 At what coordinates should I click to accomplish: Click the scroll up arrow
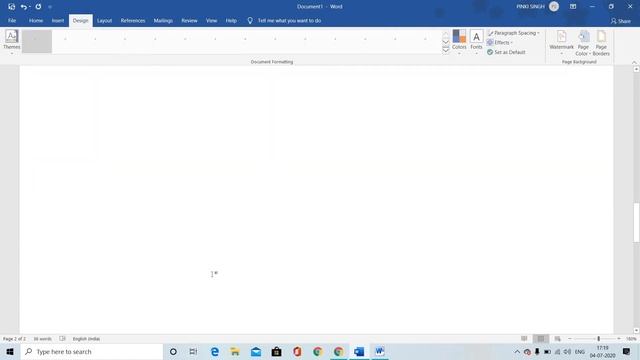click(636, 70)
